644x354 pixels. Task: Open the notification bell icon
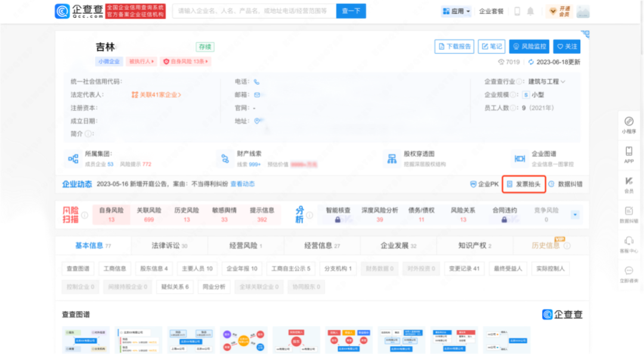pyautogui.click(x=531, y=11)
